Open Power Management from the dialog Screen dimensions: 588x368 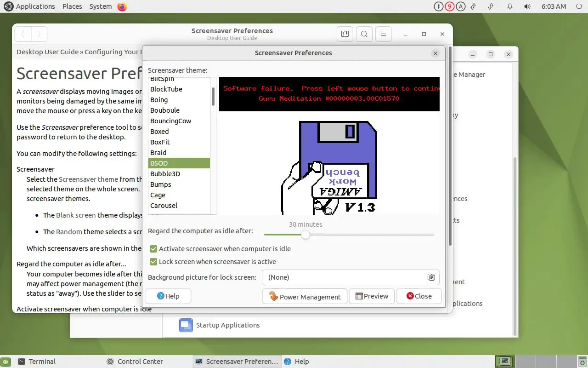(x=305, y=296)
